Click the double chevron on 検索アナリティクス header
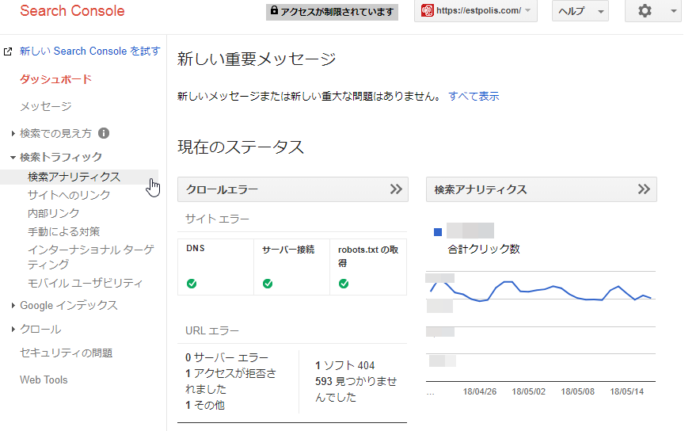Viewport: 700px width, 431px height. [644, 189]
